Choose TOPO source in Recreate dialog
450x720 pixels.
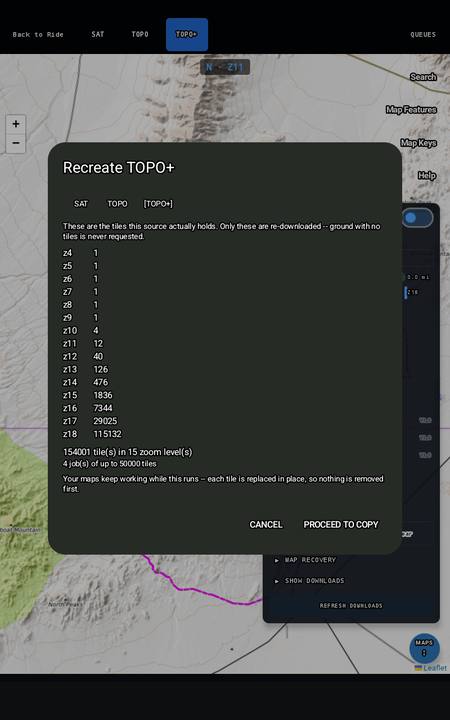(x=118, y=204)
